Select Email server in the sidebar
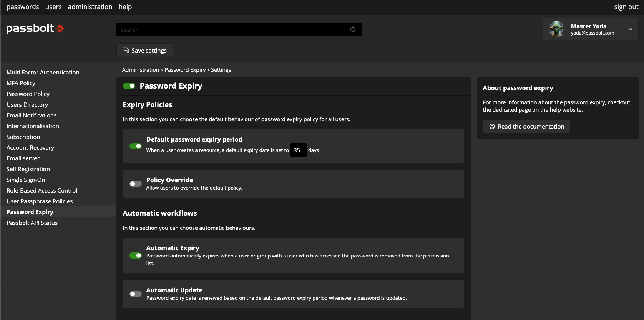Screen dimensions: 644x320 pyautogui.click(x=23, y=158)
